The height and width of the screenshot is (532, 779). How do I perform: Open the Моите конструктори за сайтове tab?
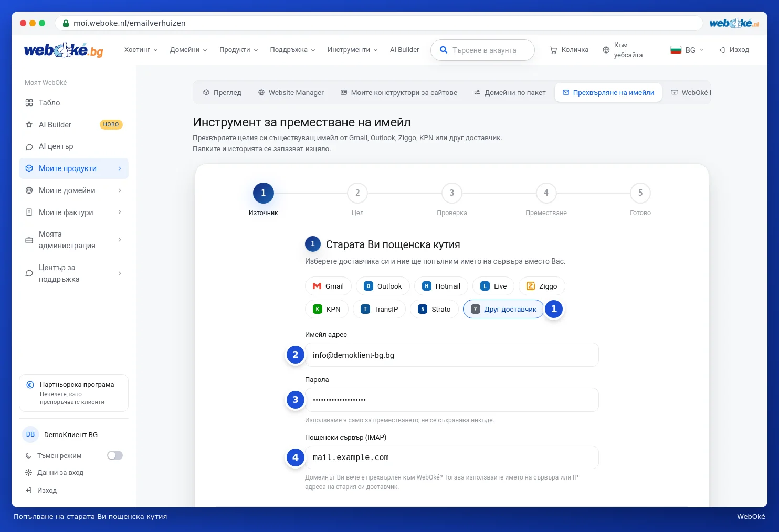[x=399, y=93]
